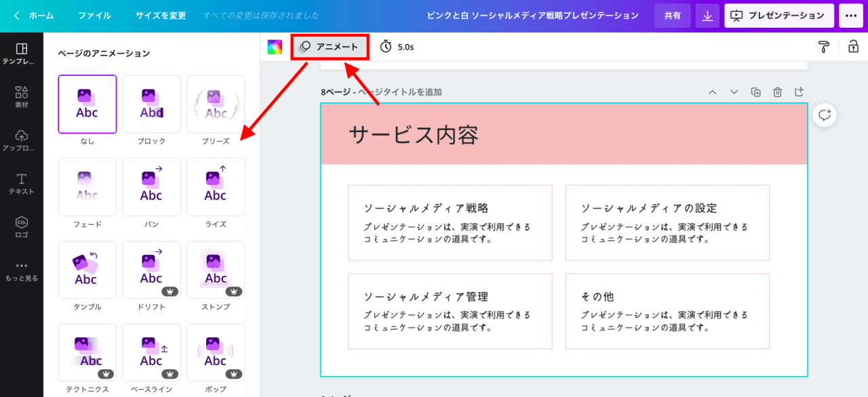Click the 共有 button
Viewport: 868px width, 397px height.
pyautogui.click(x=673, y=15)
